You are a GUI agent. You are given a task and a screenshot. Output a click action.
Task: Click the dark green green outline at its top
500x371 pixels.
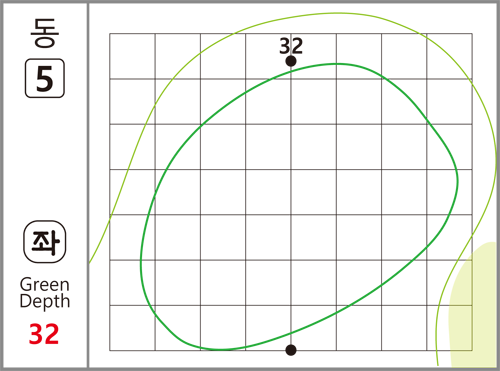[x=337, y=64]
